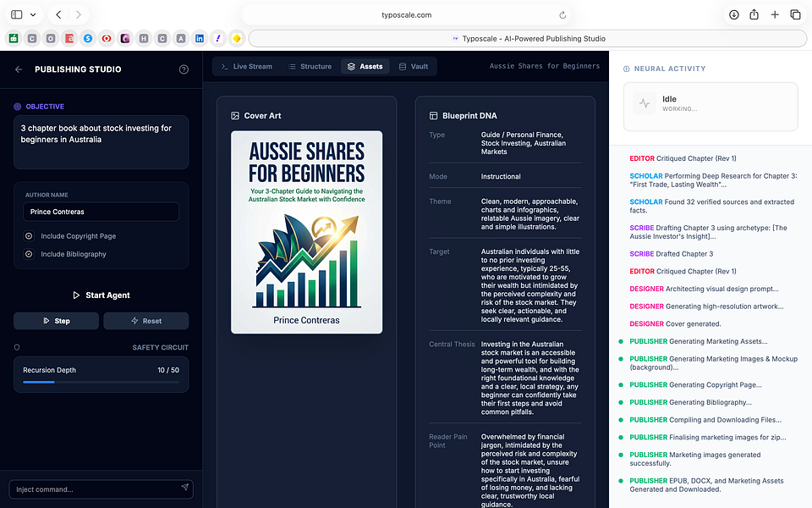The image size is (812, 508).
Task: Open the blue S favorite shortcut
Action: (88, 38)
